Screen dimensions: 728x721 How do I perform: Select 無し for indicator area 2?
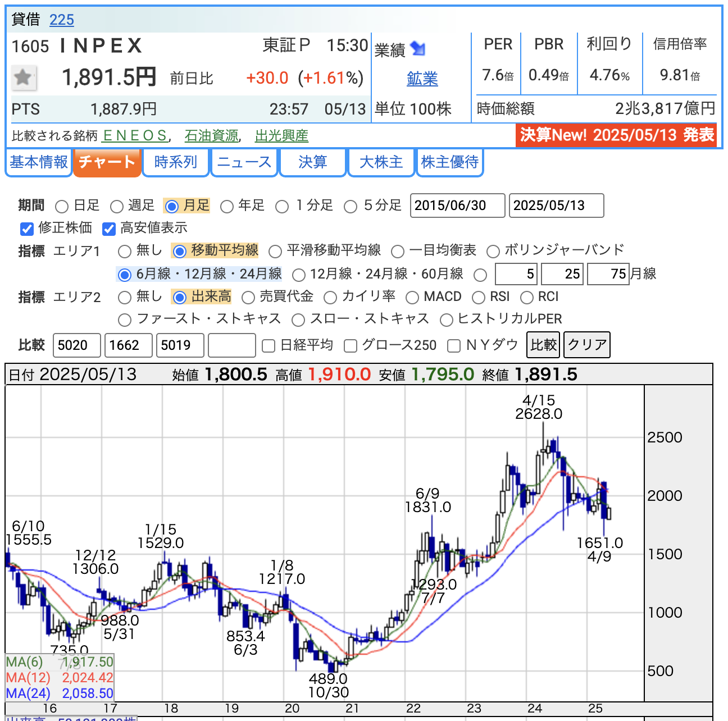[125, 298]
